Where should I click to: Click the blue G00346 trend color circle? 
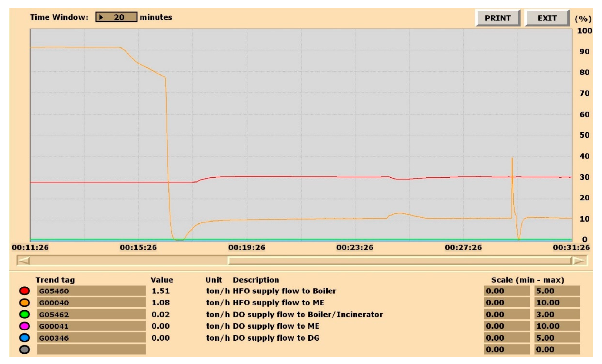[24, 338]
